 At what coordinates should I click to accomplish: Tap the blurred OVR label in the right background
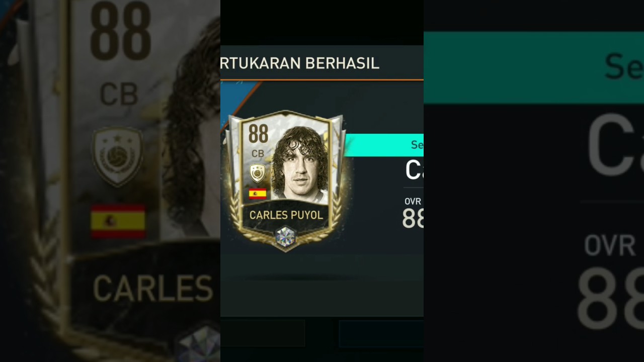click(610, 246)
